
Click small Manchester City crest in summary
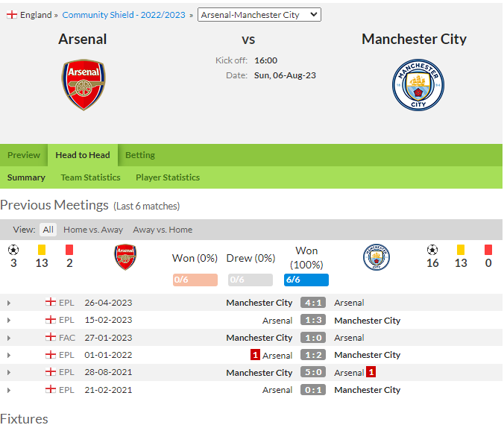pyautogui.click(x=377, y=257)
